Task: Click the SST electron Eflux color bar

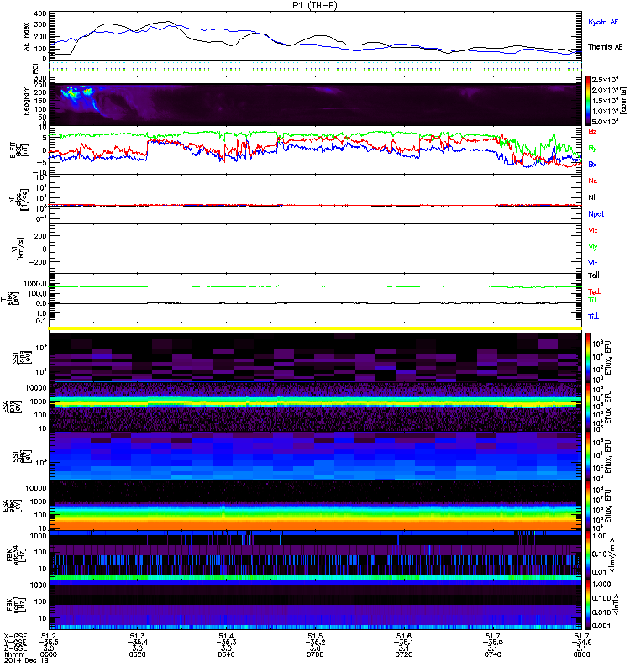Action: [x=588, y=456]
